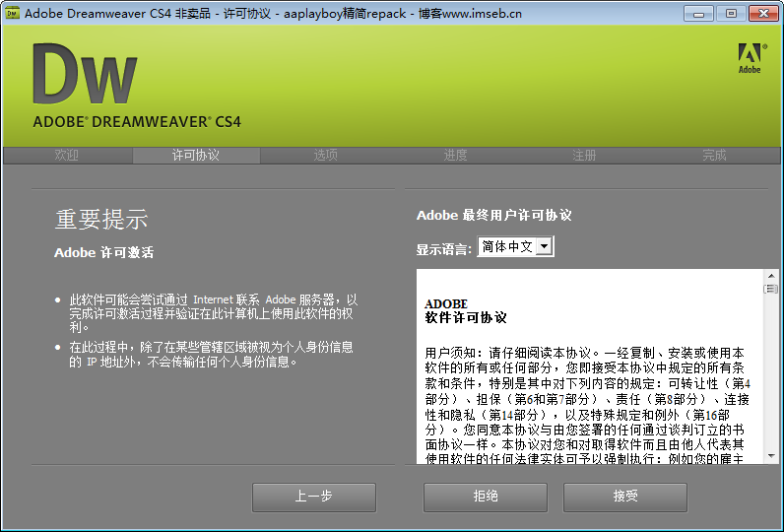Maximize the installer window
The height and width of the screenshot is (532, 784).
pyautogui.click(x=731, y=14)
